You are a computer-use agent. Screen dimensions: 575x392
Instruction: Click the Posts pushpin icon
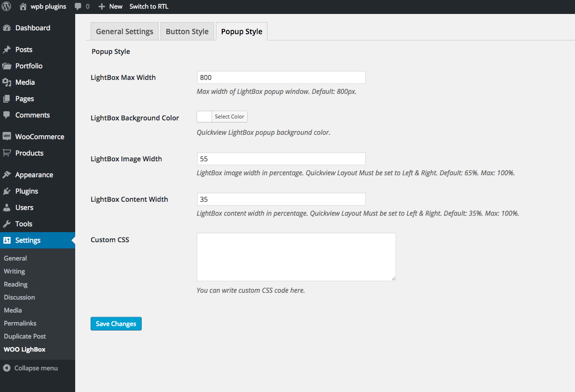(x=7, y=50)
